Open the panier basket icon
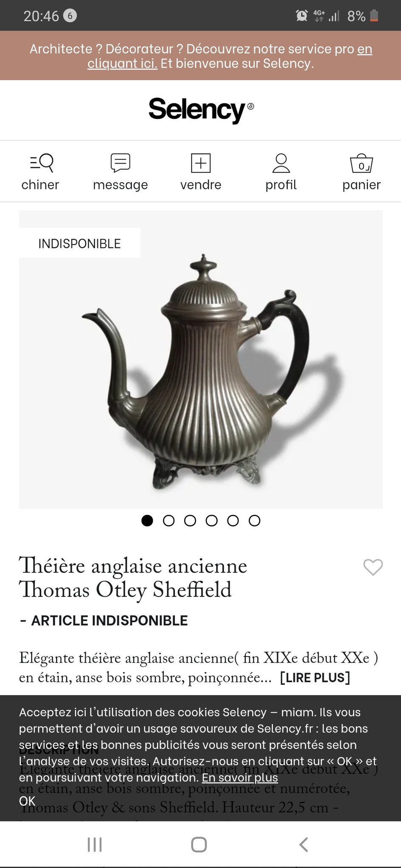Screen dimensions: 401x868 coord(361,163)
